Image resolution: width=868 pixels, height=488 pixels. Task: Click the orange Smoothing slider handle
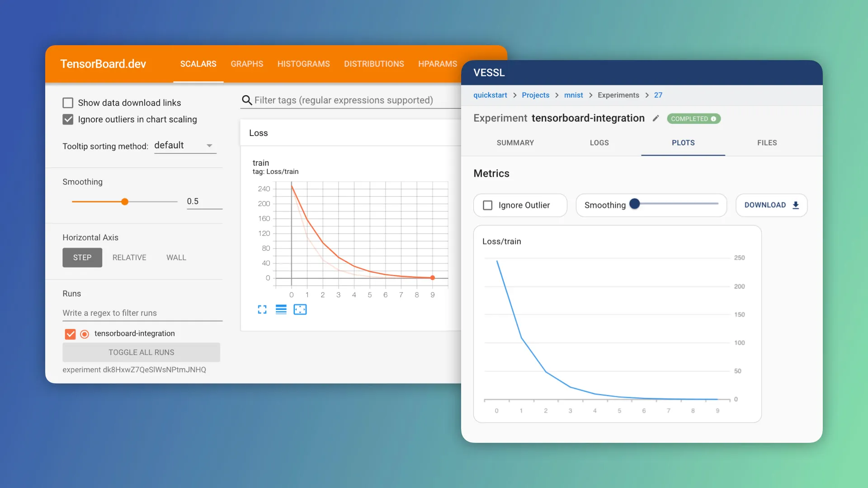(x=125, y=202)
